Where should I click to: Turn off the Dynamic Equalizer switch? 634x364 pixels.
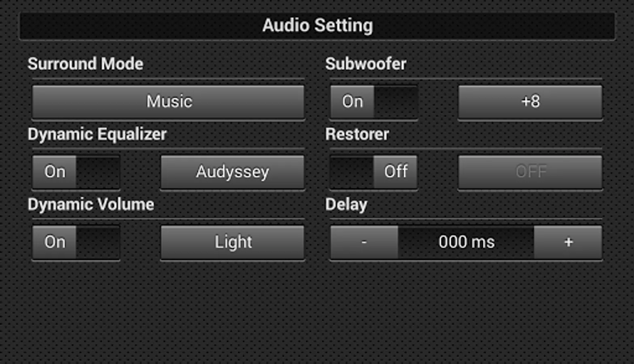point(76,172)
